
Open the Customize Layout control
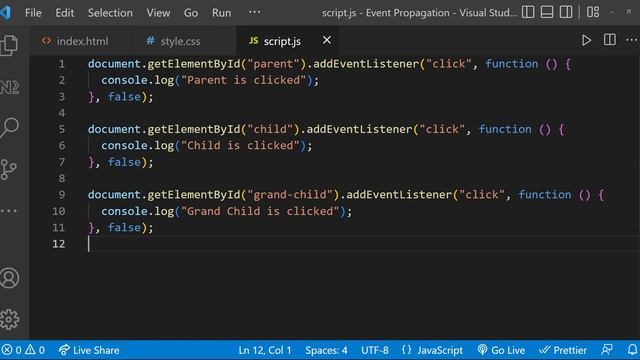[593, 12]
